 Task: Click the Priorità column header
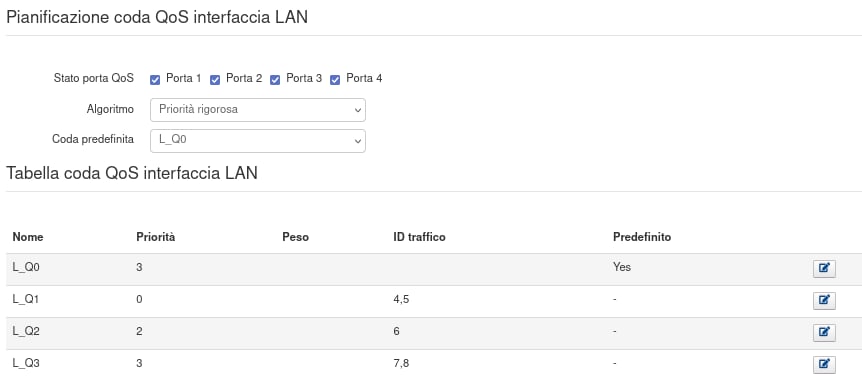(x=156, y=237)
